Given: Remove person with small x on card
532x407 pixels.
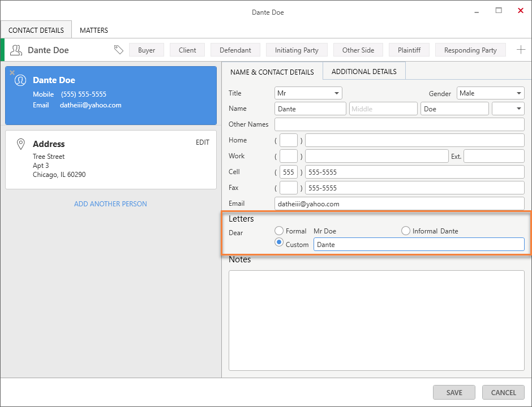Looking at the screenshot, I should [x=12, y=72].
